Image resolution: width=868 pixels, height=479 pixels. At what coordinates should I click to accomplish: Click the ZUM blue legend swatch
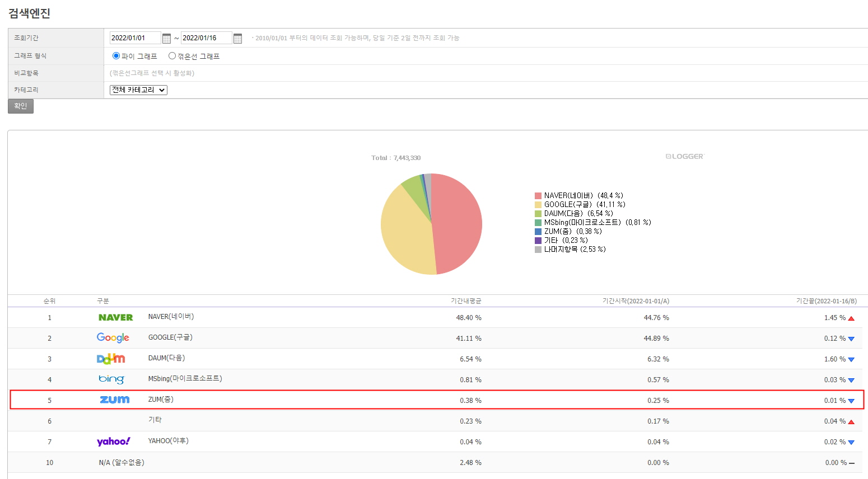point(538,232)
